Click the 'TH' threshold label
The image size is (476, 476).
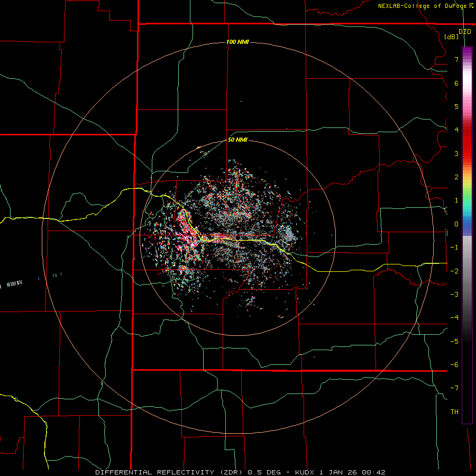pyautogui.click(x=454, y=411)
